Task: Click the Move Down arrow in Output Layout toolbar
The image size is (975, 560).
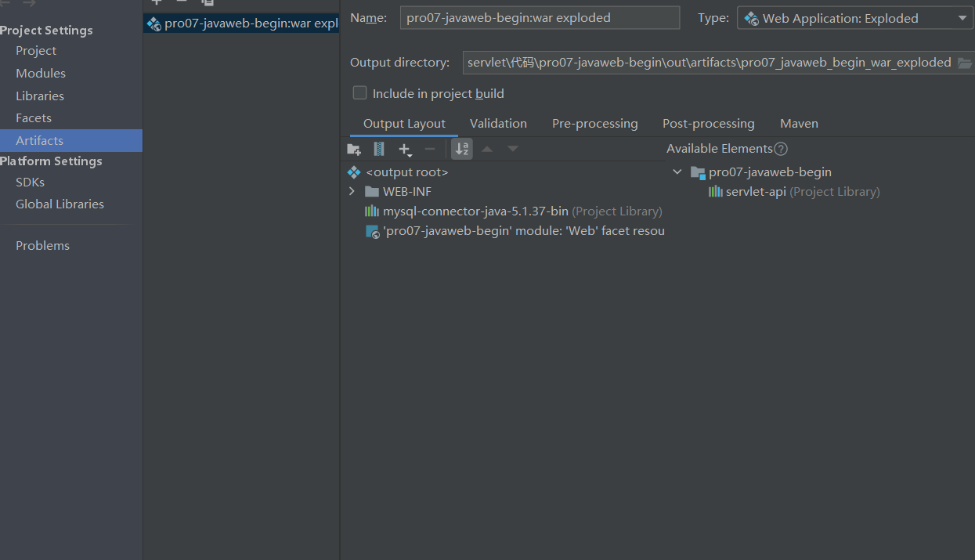Action: tap(512, 149)
